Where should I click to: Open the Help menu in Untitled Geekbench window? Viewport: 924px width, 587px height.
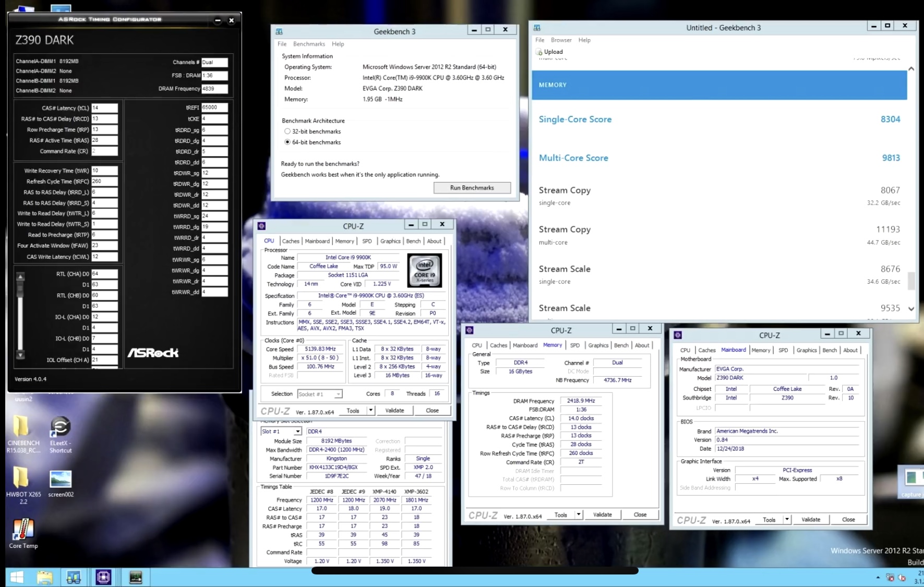[584, 40]
